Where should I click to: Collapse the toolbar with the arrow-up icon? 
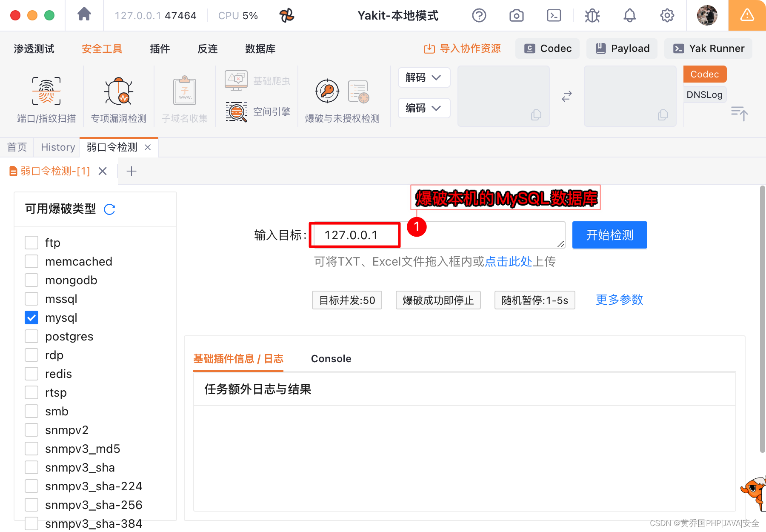pos(739,113)
